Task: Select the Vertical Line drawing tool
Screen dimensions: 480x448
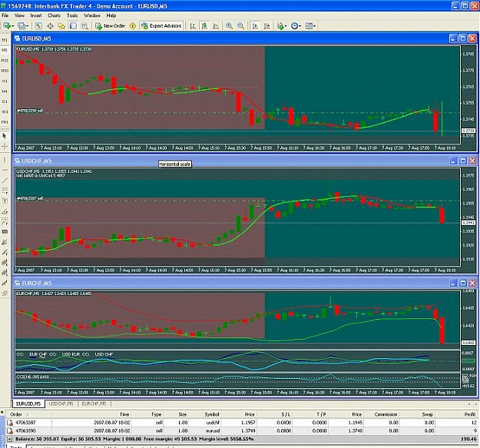Action: point(5,160)
